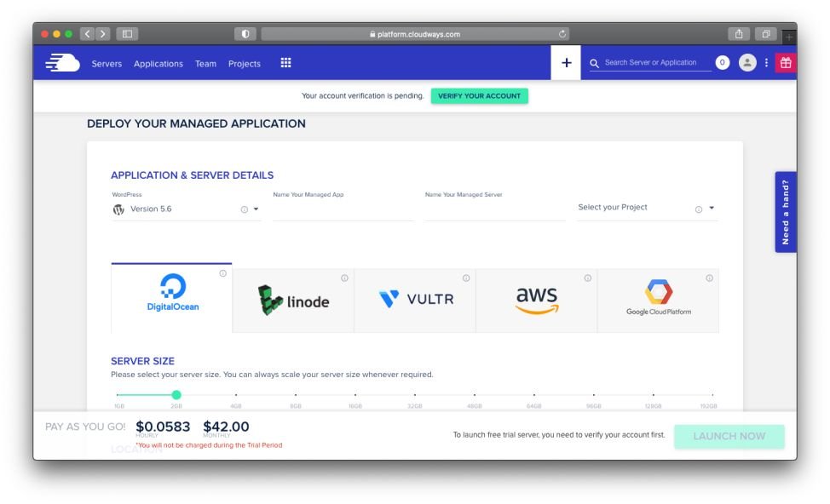This screenshot has width=830, height=504.
Task: Select the Vultr provider tab
Action: coord(415,301)
